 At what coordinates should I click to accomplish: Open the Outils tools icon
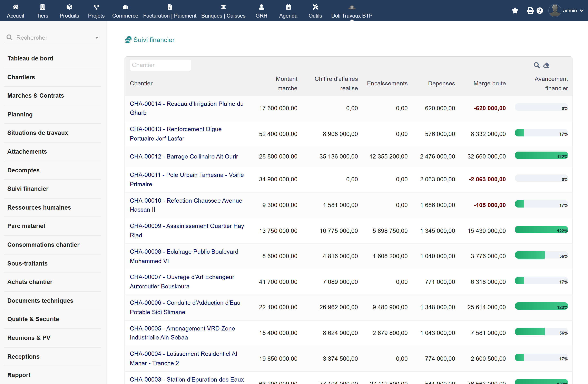point(315,7)
